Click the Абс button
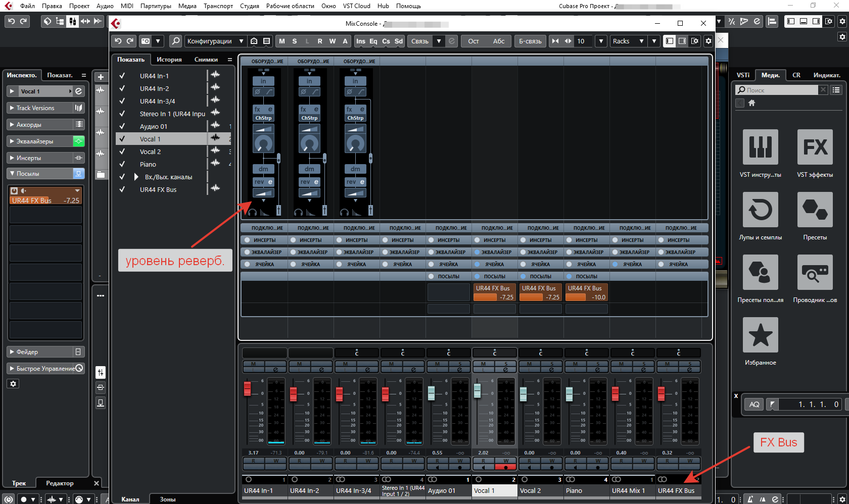Image resolution: width=849 pixels, height=504 pixels. point(499,41)
